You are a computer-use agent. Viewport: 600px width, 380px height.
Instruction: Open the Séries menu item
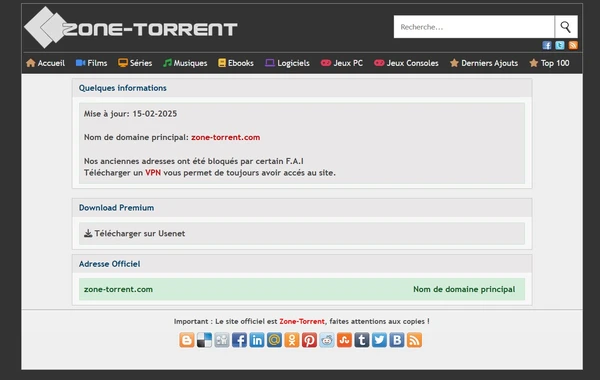click(135, 63)
